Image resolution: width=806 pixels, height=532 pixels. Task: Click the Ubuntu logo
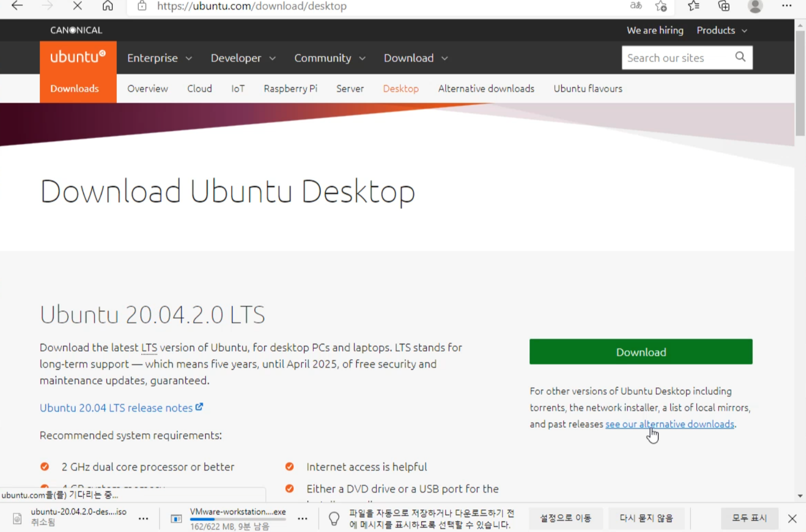tap(78, 57)
